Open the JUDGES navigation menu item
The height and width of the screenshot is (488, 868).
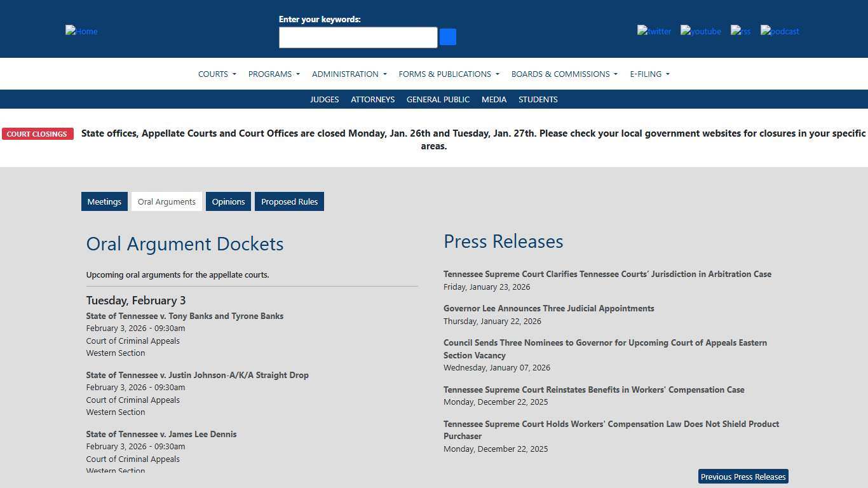[324, 99]
